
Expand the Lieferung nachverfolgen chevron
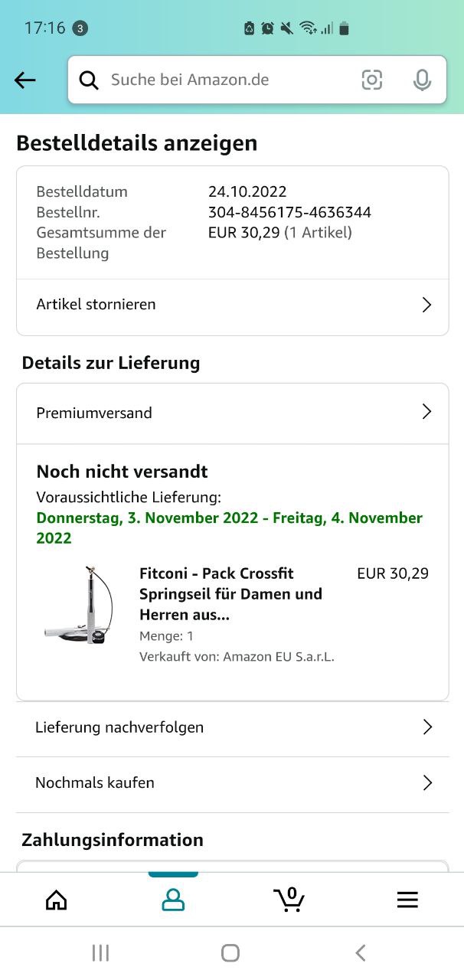pyautogui.click(x=428, y=727)
